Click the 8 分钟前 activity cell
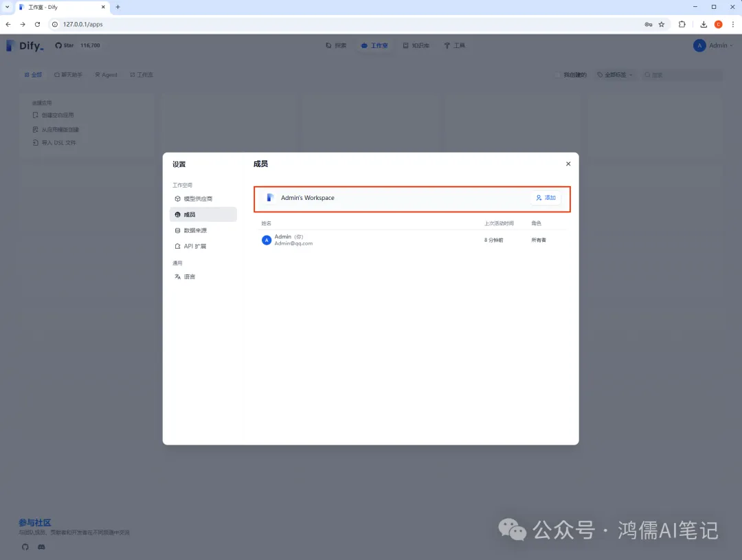This screenshot has width=742, height=560. [493, 240]
